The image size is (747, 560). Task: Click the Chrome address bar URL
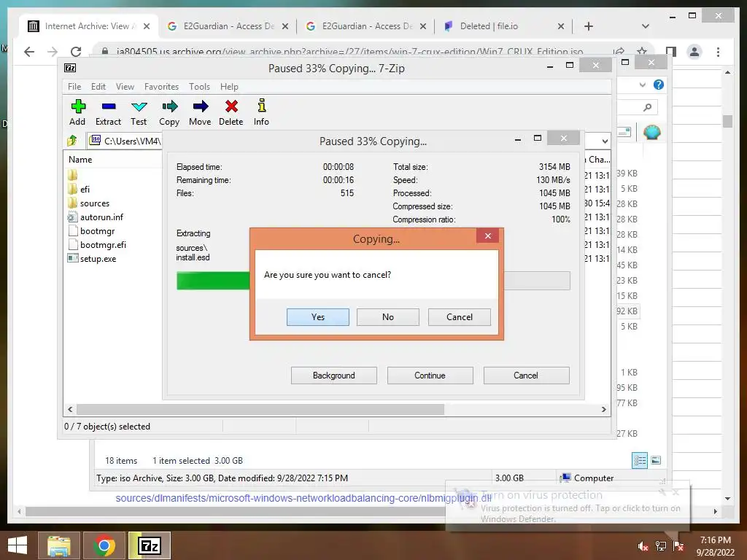(x=349, y=52)
